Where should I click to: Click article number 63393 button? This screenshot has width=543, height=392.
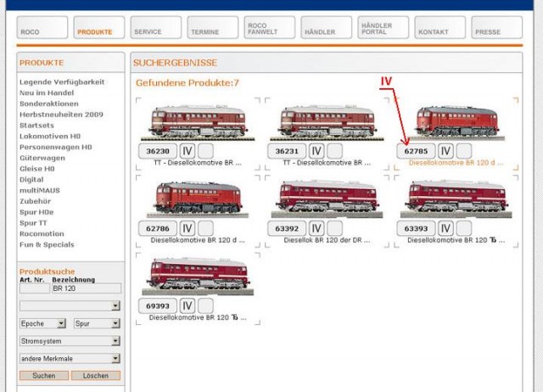[x=416, y=228]
